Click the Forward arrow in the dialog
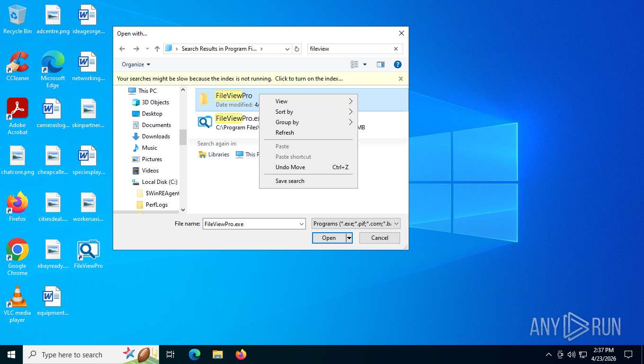Viewport: 644px width, 364px height. click(x=136, y=49)
